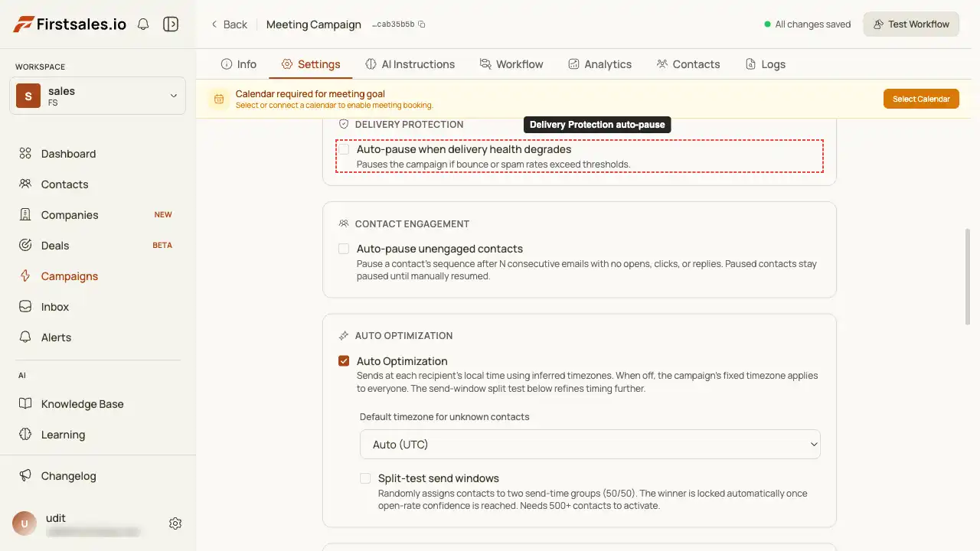Screen dimensions: 980x551
Task: Click the Test Workflow button
Action: [911, 24]
